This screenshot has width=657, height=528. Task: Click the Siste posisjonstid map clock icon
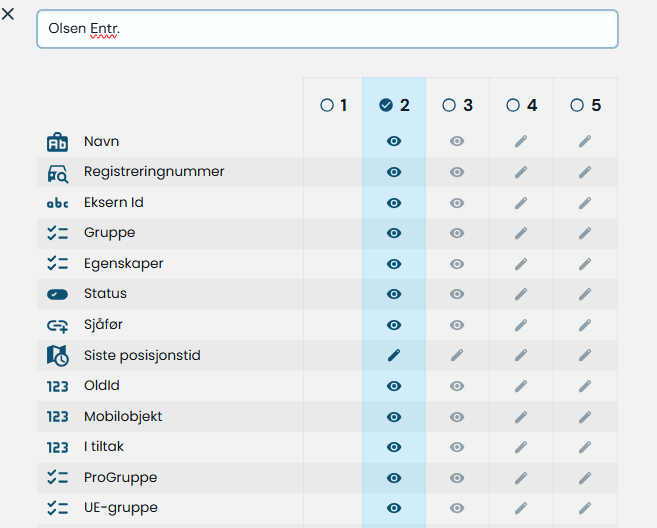[57, 356]
